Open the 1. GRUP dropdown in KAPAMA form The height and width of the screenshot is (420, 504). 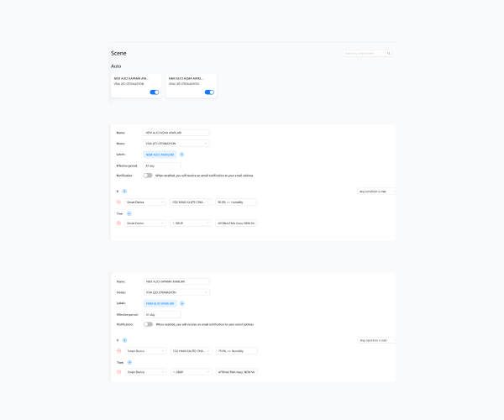pyautogui.click(x=192, y=372)
